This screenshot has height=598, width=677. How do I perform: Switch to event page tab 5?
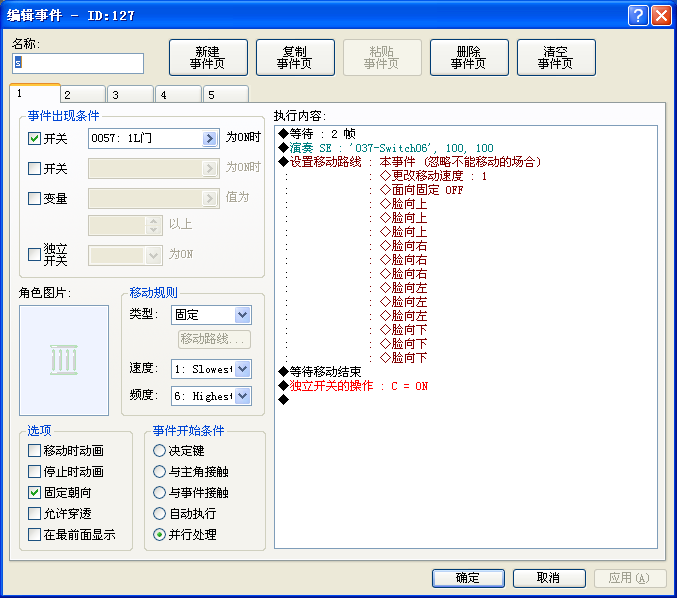coord(227,95)
